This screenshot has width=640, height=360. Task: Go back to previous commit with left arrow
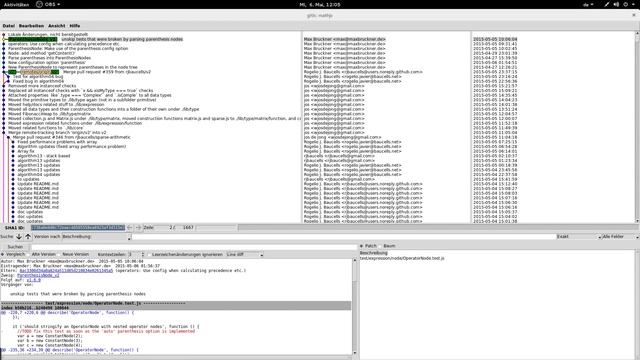129,227
